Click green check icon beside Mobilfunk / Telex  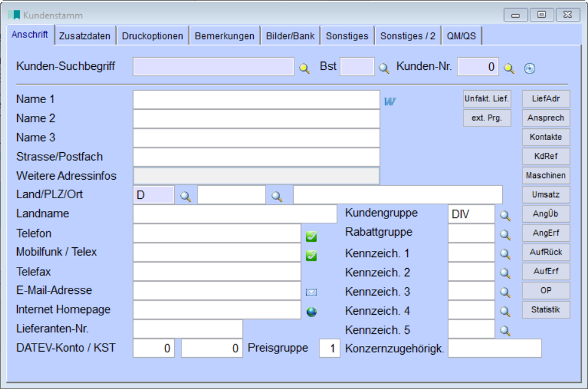(x=311, y=255)
